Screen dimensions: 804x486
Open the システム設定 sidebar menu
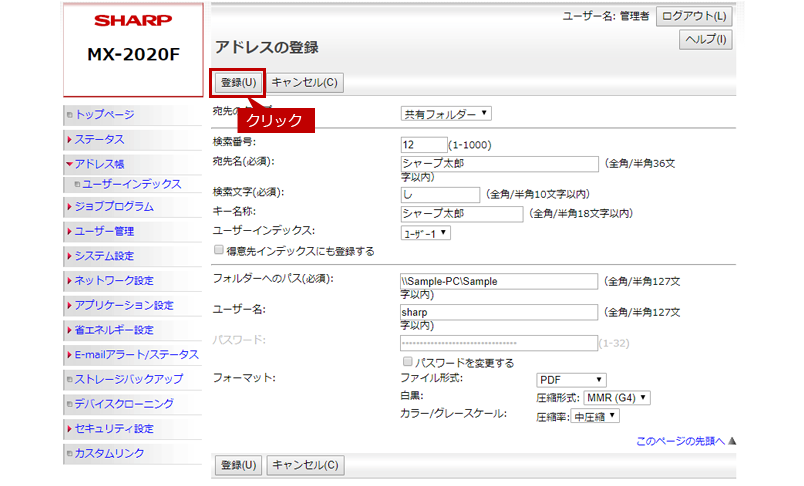[x=103, y=255]
